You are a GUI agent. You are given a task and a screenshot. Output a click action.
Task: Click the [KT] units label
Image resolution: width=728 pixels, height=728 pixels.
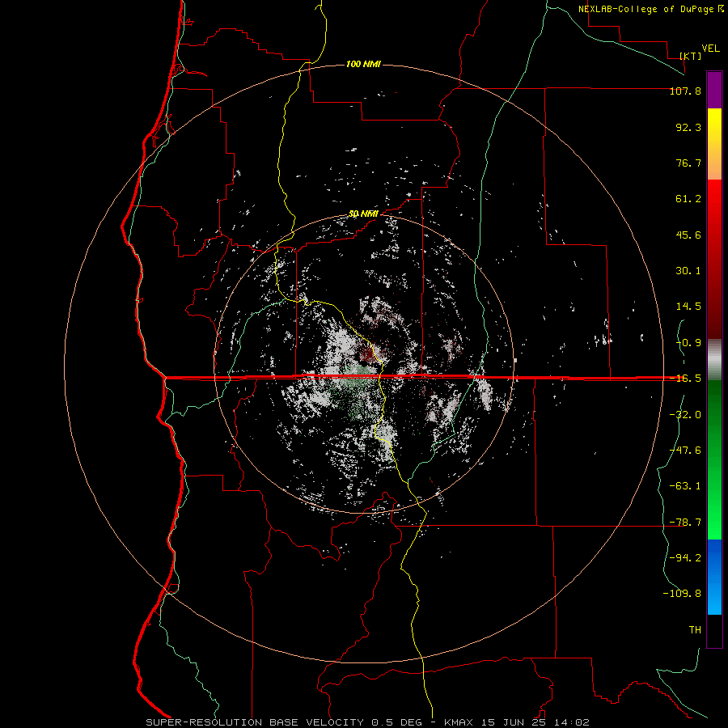pyautogui.click(x=691, y=56)
